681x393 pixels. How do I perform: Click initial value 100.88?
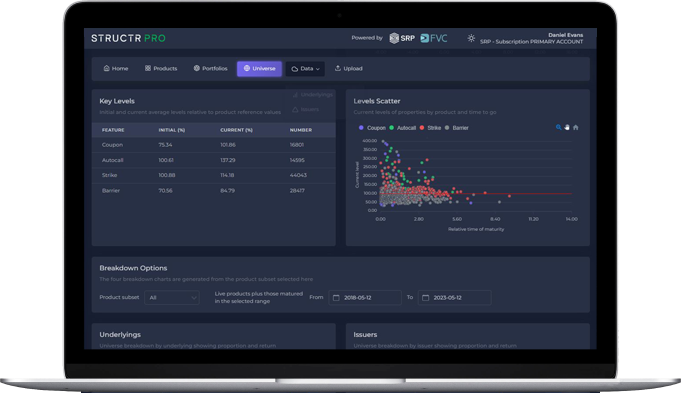tap(166, 175)
